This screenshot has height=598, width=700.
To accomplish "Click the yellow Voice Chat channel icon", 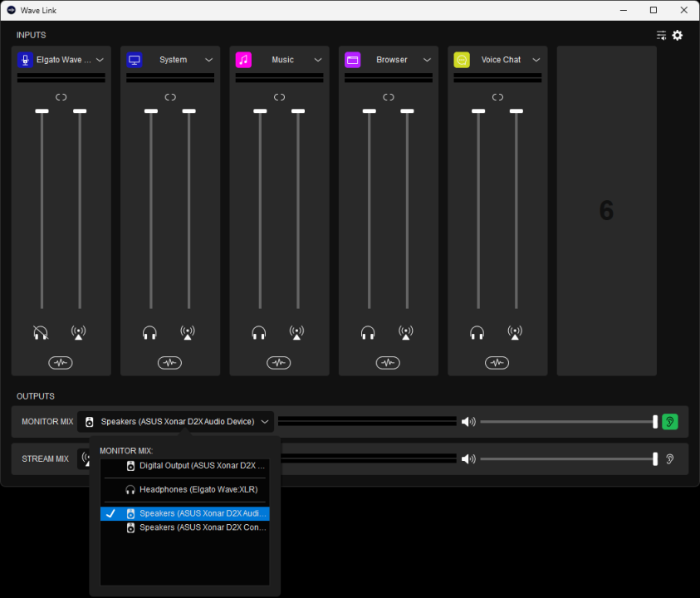I will (462, 60).
